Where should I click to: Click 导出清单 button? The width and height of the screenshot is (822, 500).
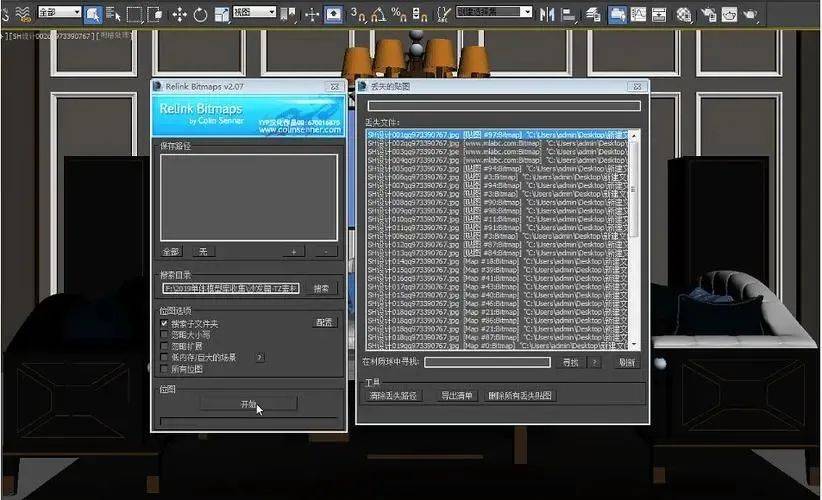[457, 396]
